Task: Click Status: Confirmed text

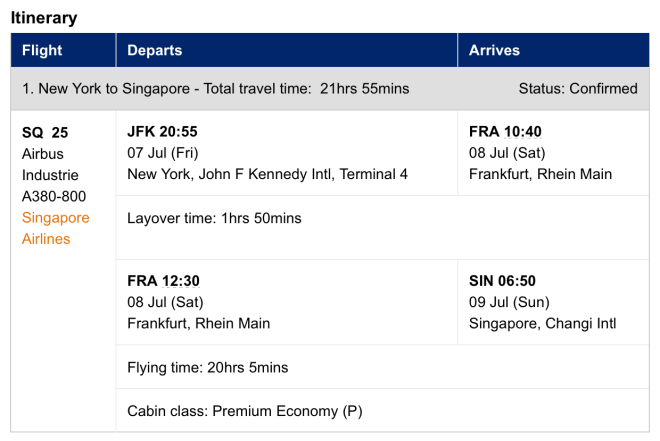Action: pyautogui.click(x=577, y=89)
